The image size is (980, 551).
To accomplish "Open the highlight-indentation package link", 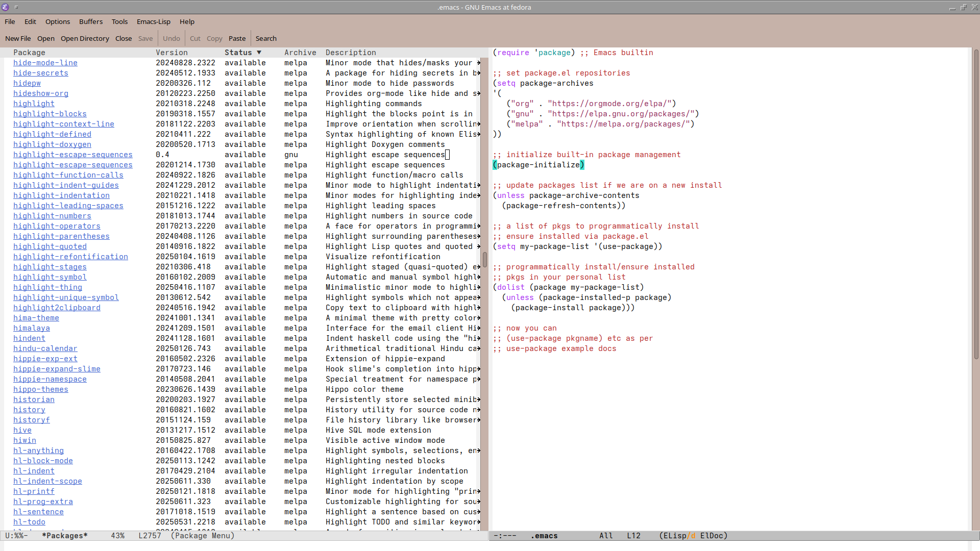I will [x=61, y=195].
